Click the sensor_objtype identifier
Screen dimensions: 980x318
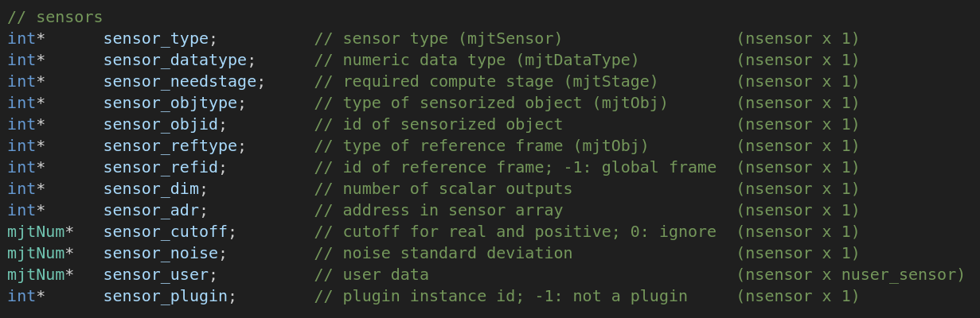tap(170, 103)
